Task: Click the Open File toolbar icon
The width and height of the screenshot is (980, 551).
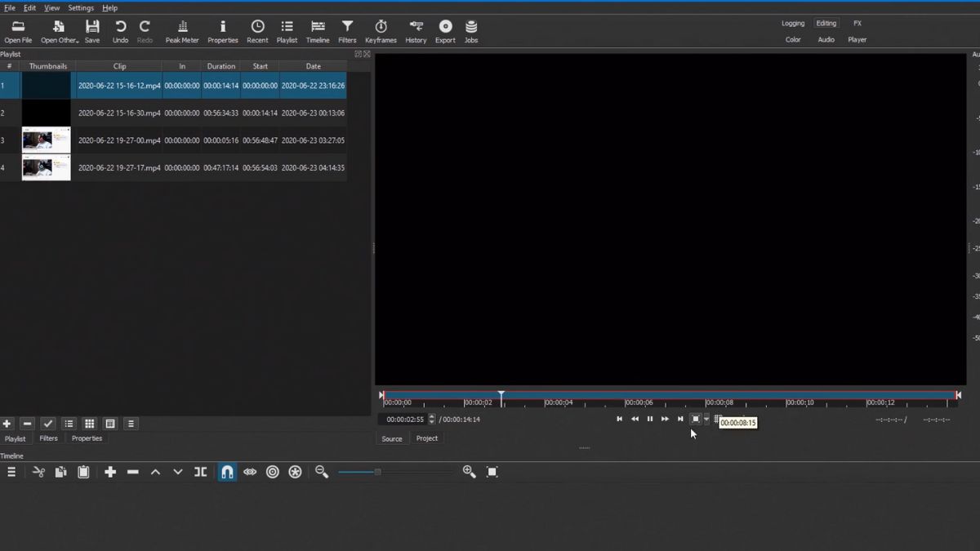Action: (x=18, y=32)
